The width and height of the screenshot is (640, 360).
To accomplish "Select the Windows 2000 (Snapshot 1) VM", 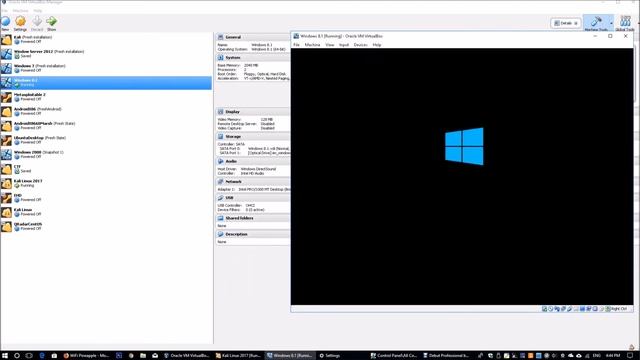I will coord(106,154).
